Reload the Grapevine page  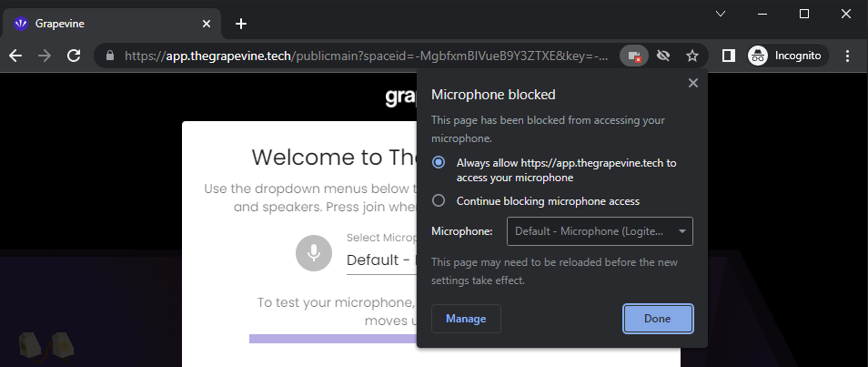coord(74,56)
